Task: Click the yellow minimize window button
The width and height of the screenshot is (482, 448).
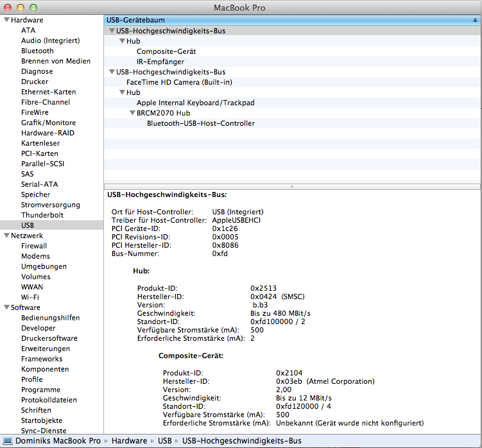Action: 21,8
